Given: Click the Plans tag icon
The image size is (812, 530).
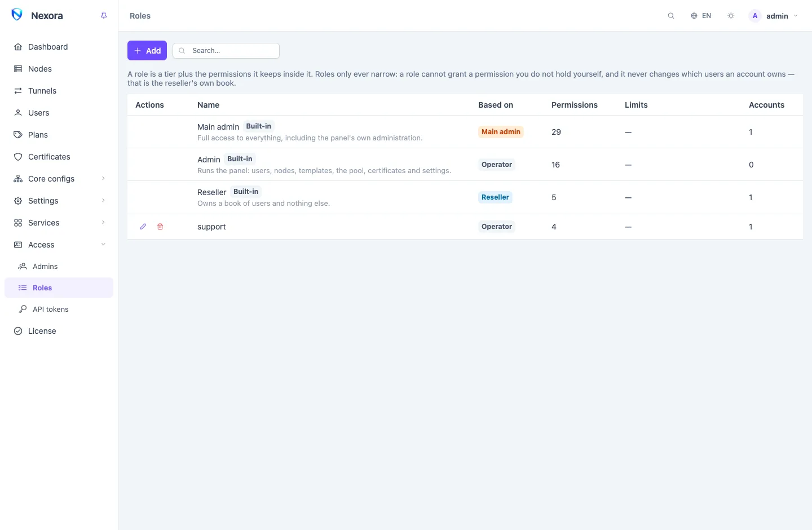Looking at the screenshot, I should tap(18, 135).
